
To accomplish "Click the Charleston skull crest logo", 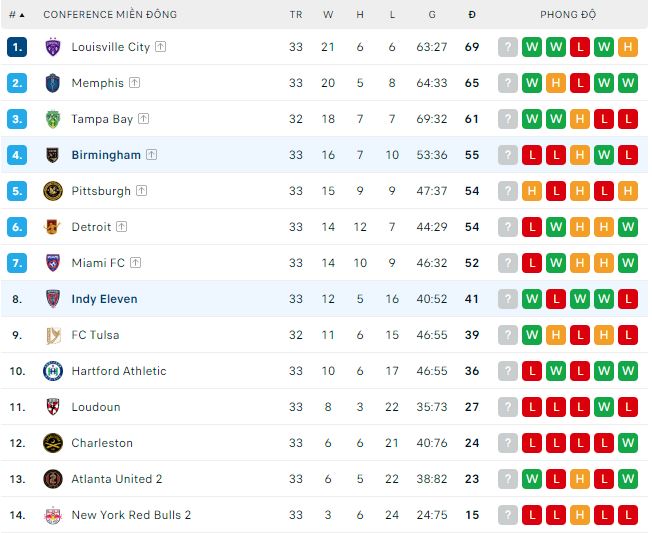I will pos(53,443).
